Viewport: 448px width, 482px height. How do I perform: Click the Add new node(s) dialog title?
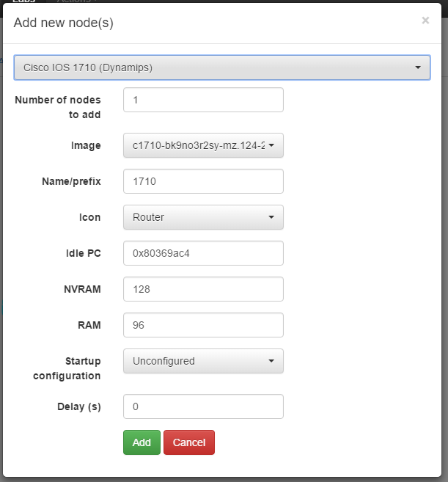(64, 23)
